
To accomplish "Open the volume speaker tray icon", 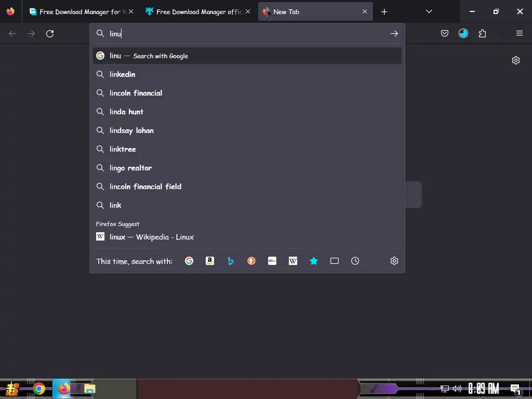I will [457, 389].
